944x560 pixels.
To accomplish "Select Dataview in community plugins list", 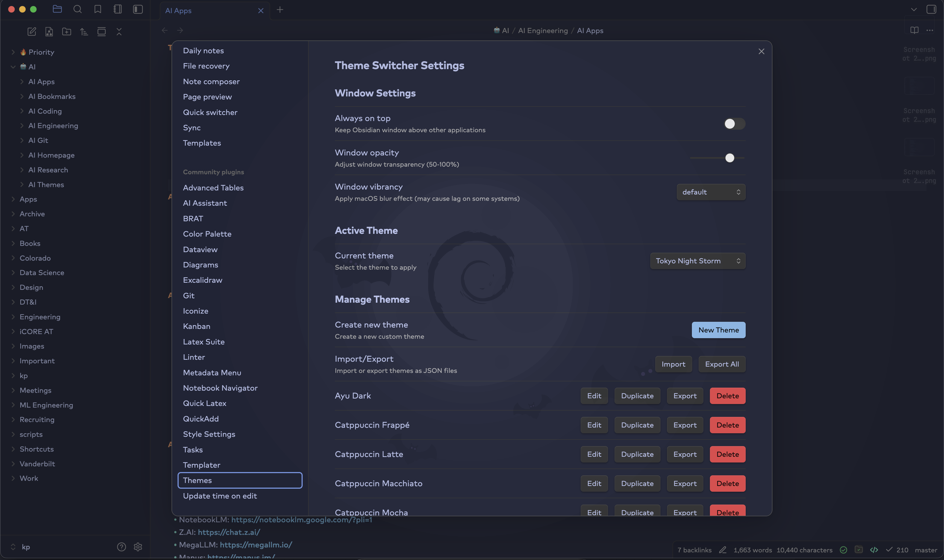I will (200, 249).
